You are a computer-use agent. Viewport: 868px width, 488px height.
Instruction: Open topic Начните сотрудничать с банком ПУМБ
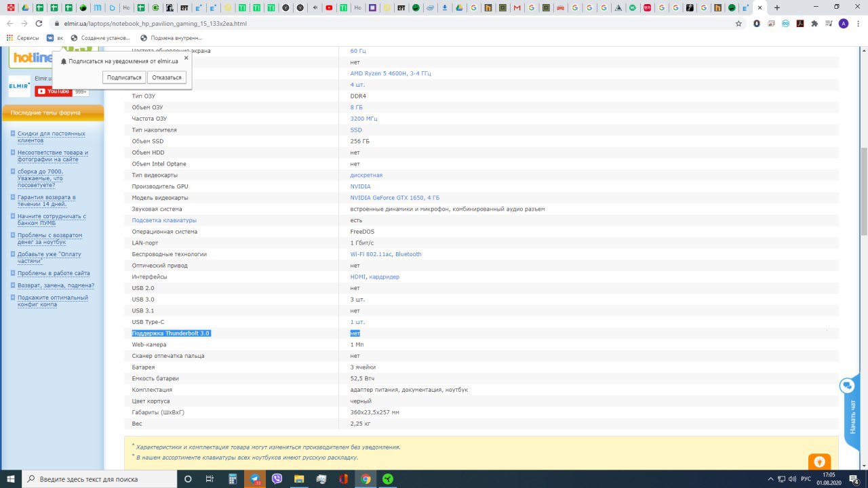pos(52,220)
